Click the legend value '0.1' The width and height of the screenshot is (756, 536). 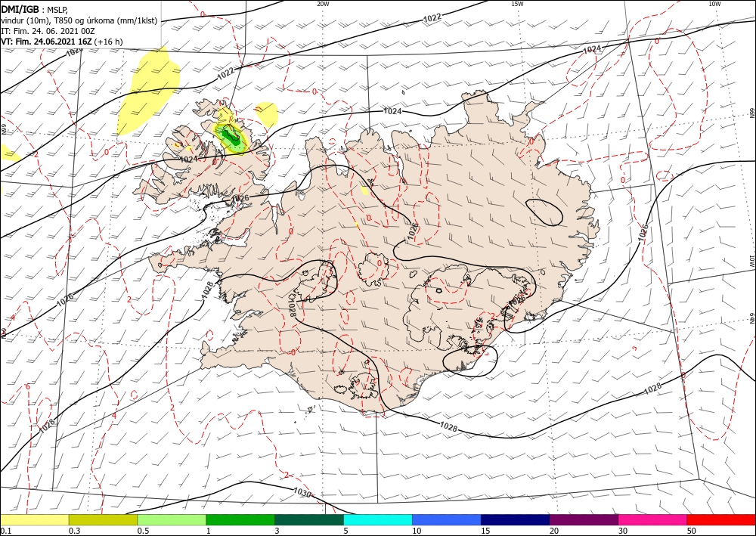point(5,531)
